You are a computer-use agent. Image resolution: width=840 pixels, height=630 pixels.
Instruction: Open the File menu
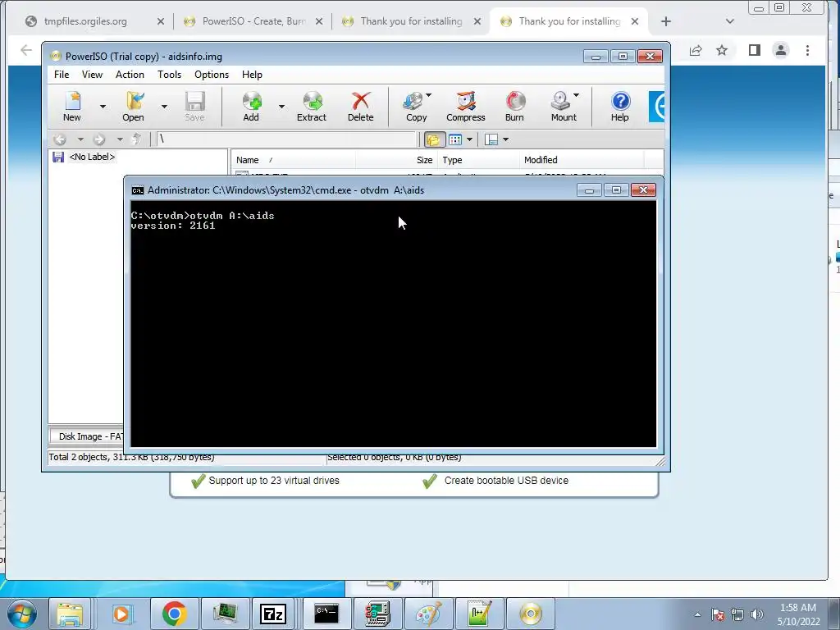pos(62,75)
